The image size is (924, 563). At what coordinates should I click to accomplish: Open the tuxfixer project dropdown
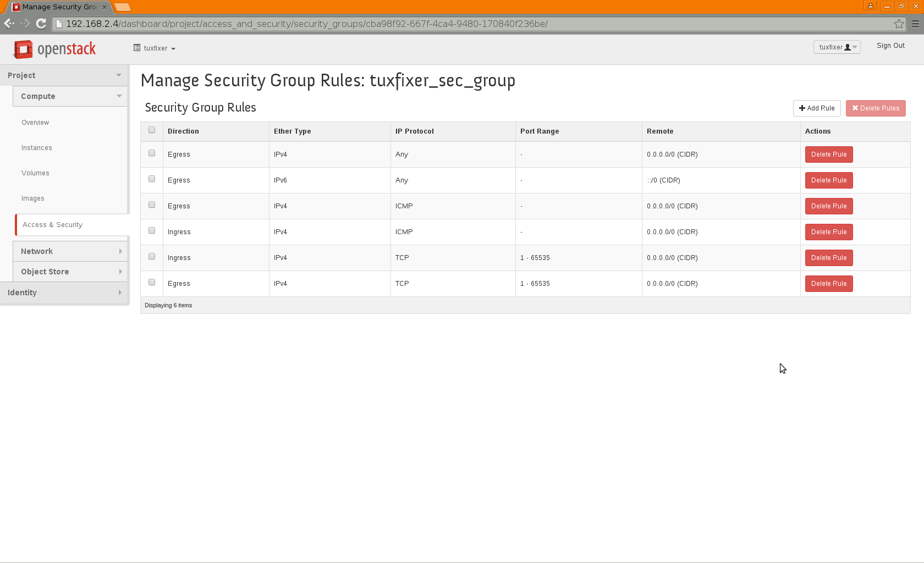(x=155, y=48)
